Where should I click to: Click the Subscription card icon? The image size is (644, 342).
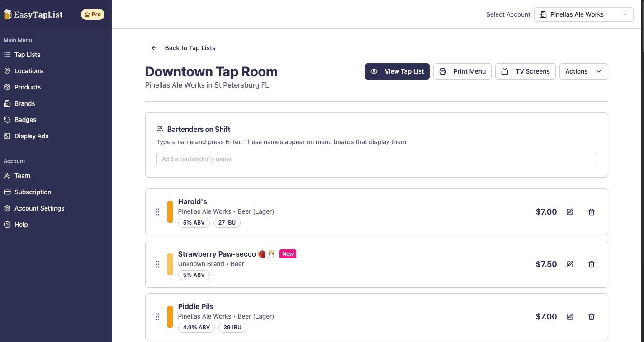click(x=7, y=192)
